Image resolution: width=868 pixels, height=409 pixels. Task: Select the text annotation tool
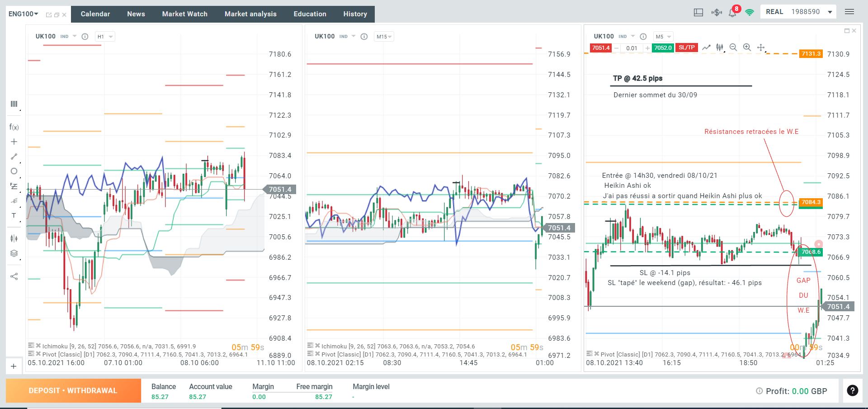pyautogui.click(x=14, y=215)
